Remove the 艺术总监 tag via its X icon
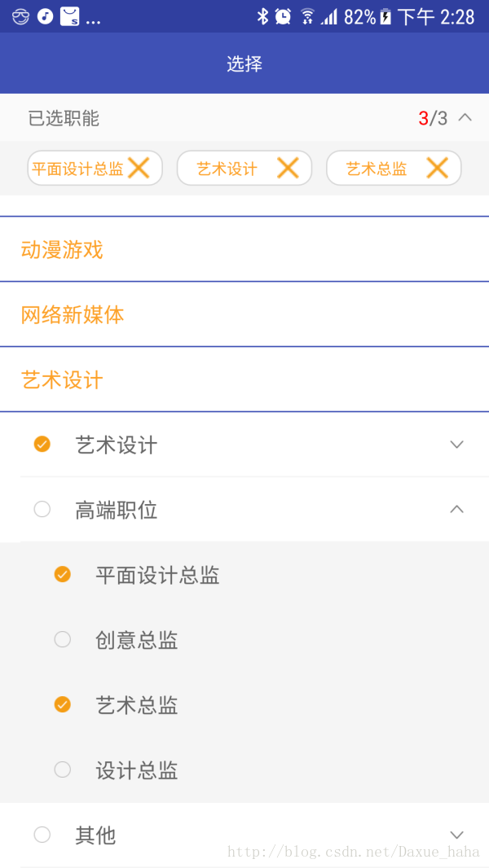This screenshot has width=489, height=868. [438, 168]
